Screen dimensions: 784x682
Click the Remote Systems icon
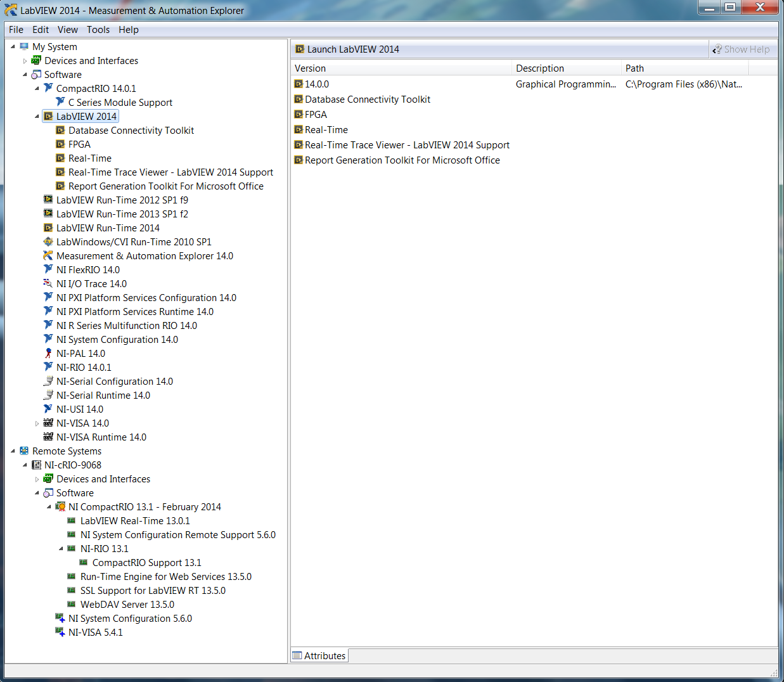[x=24, y=451]
